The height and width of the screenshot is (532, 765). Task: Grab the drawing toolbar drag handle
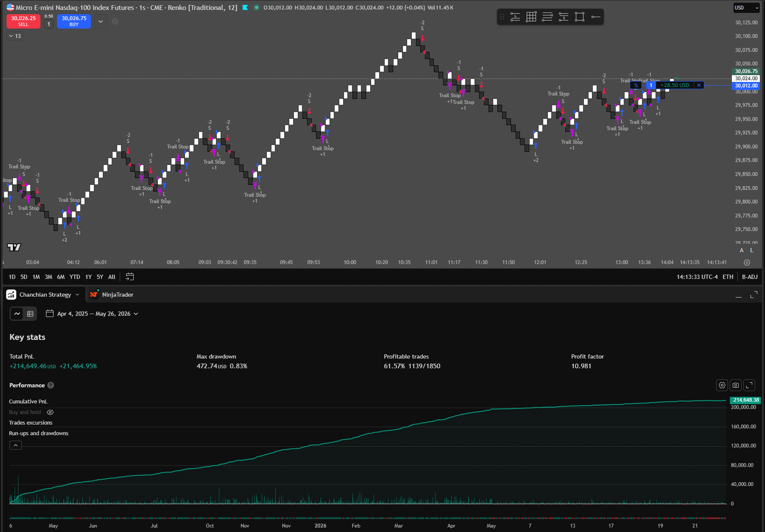[x=502, y=17]
